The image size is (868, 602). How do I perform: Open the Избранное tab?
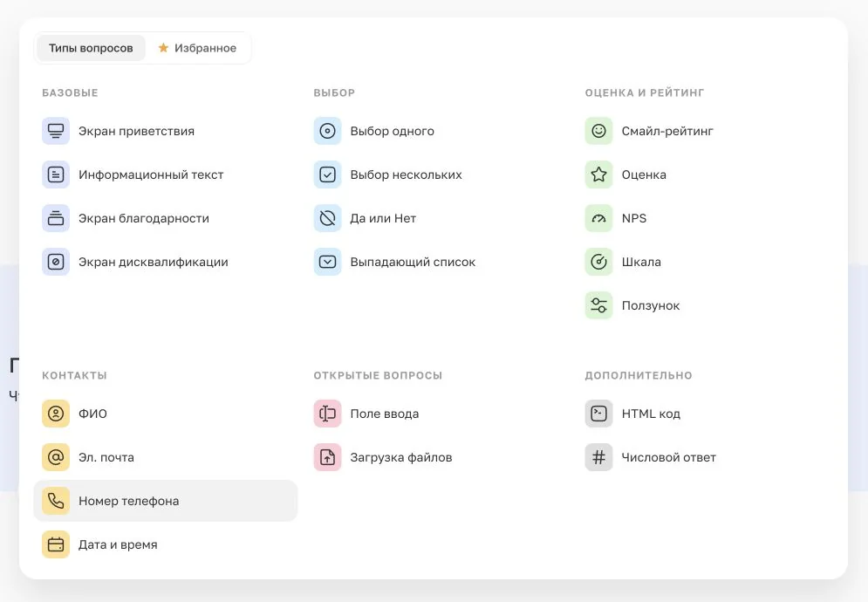[x=198, y=48]
